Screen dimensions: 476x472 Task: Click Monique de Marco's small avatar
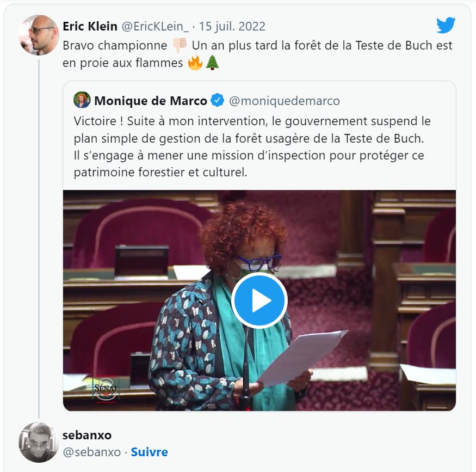coord(82,100)
